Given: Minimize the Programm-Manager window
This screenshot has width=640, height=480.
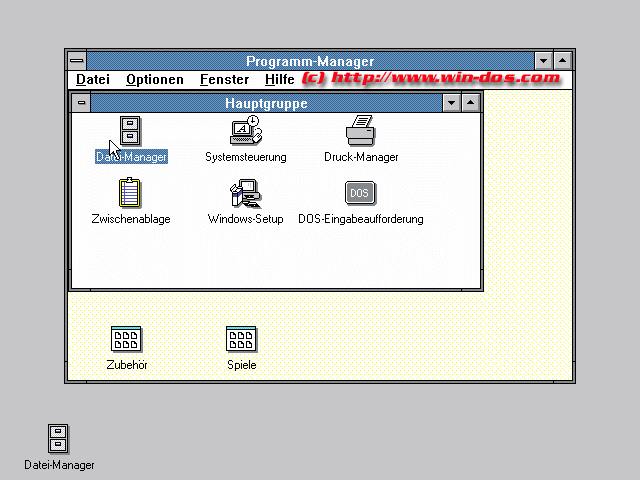Looking at the screenshot, I should (x=543, y=61).
